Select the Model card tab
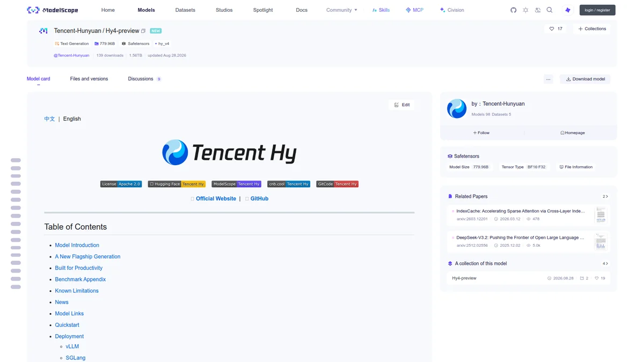The height and width of the screenshot is (362, 644). click(x=39, y=79)
